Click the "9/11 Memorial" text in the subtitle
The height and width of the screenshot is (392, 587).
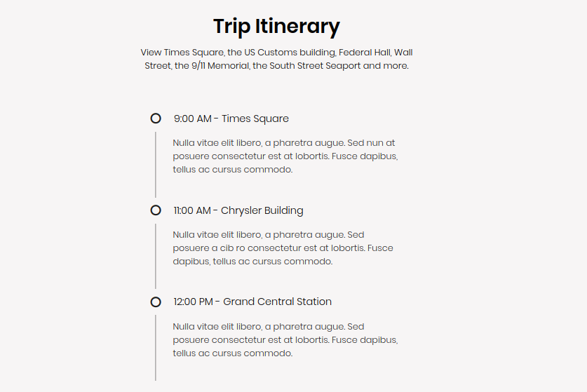click(220, 65)
